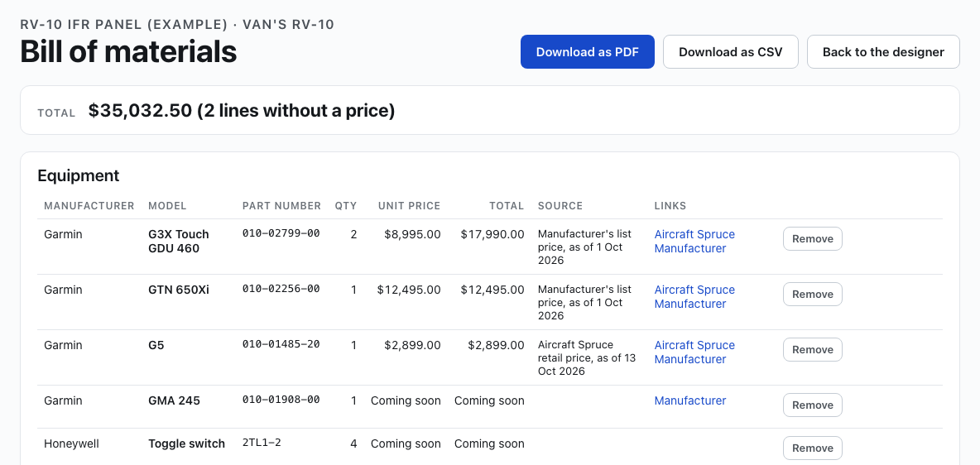Click part number 010-01908-00

281,400
